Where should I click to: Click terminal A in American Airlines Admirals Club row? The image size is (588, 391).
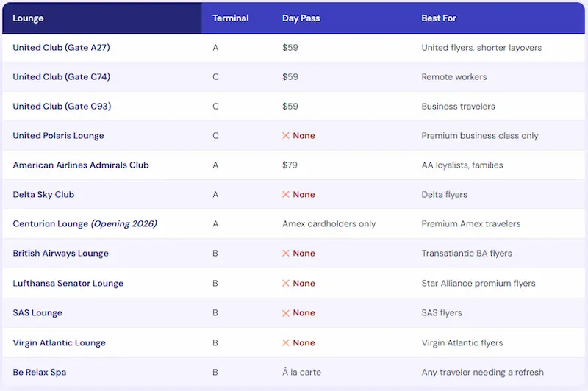(x=215, y=165)
